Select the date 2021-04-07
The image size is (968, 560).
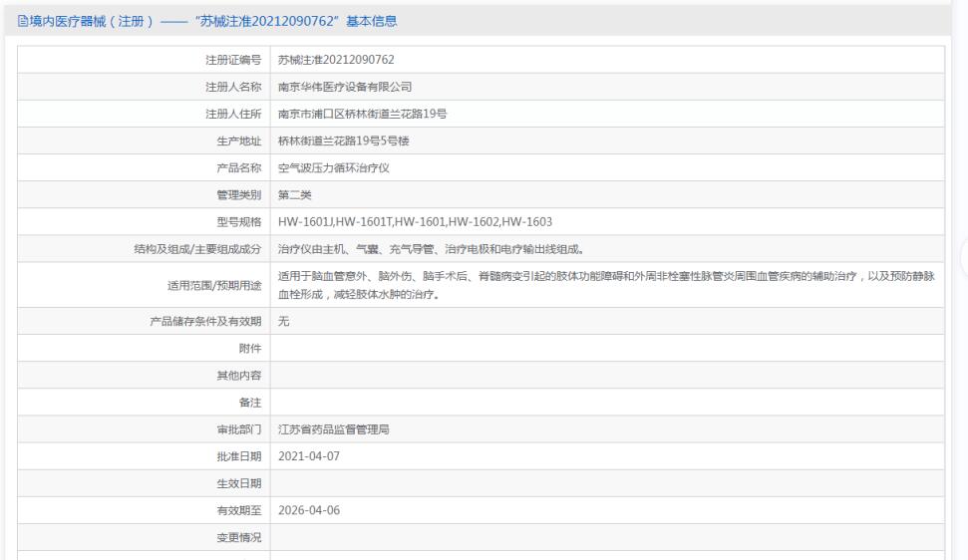(x=309, y=456)
